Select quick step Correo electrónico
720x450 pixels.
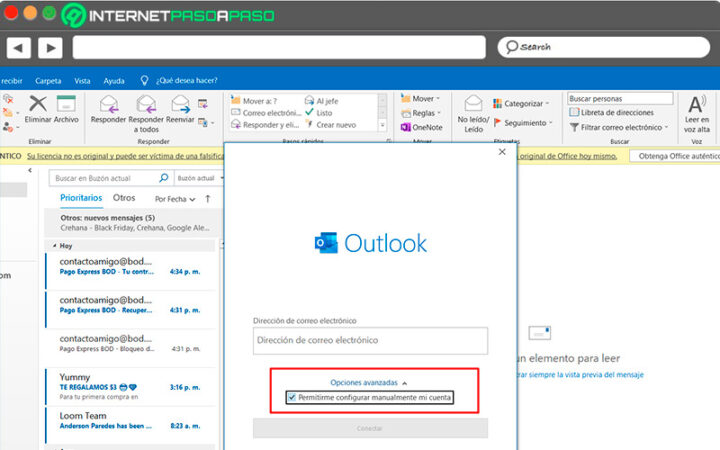click(x=266, y=112)
